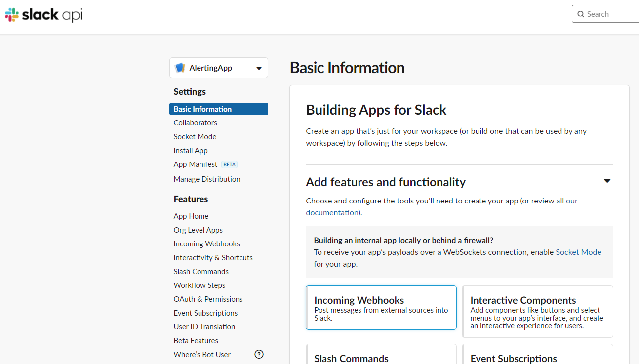
Task: Click the Building Apps for Slack heading
Action: coord(376,110)
